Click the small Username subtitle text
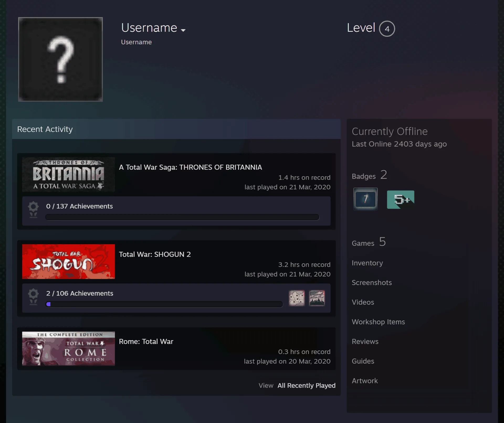The width and height of the screenshot is (504, 423). point(136,42)
